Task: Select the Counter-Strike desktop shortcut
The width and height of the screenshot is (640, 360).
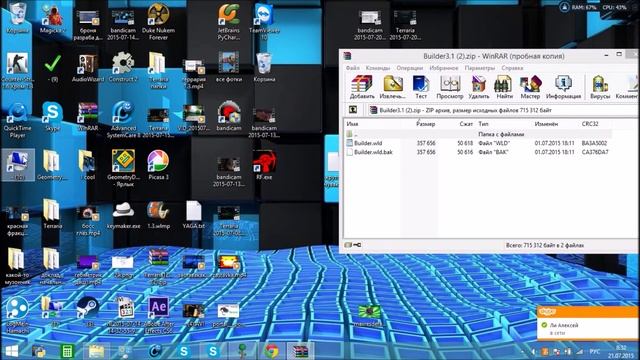Action: point(17,70)
